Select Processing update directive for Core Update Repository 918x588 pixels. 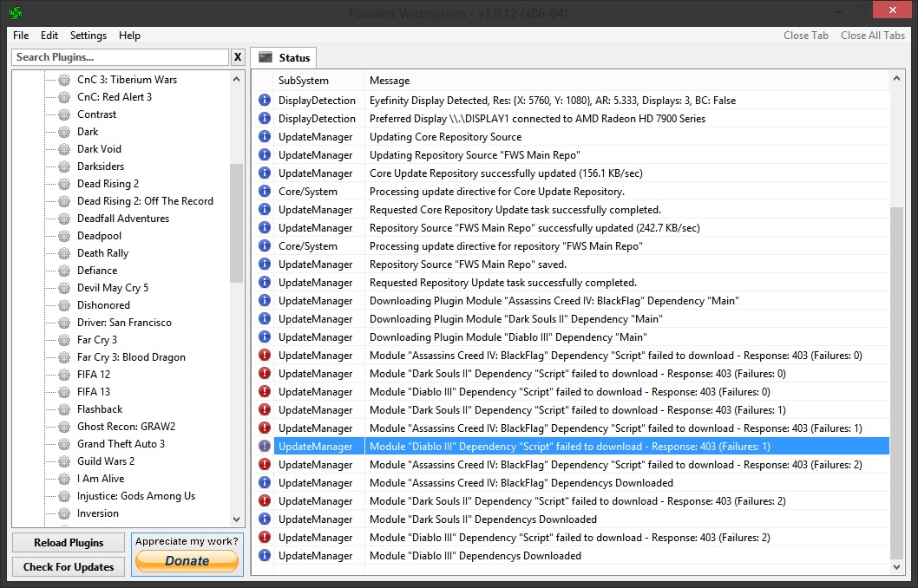[497, 192]
